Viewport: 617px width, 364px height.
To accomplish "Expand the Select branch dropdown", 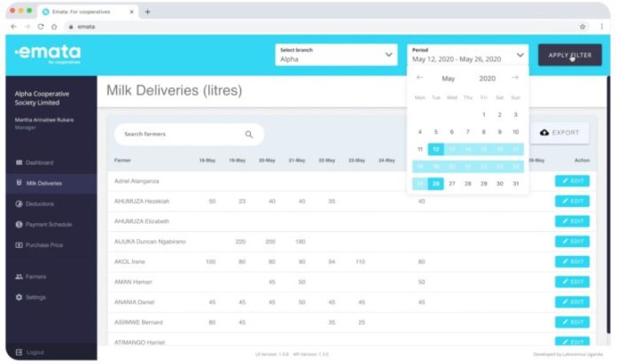I will click(388, 55).
